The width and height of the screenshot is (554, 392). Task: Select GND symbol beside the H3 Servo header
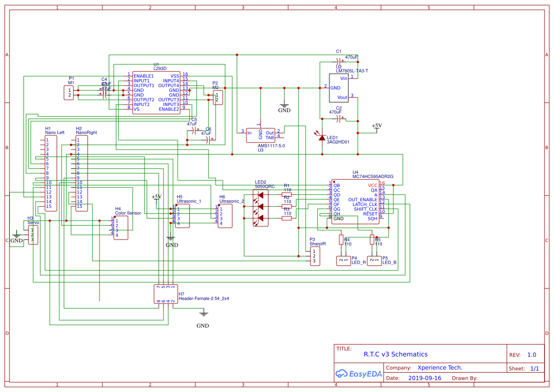(x=16, y=238)
